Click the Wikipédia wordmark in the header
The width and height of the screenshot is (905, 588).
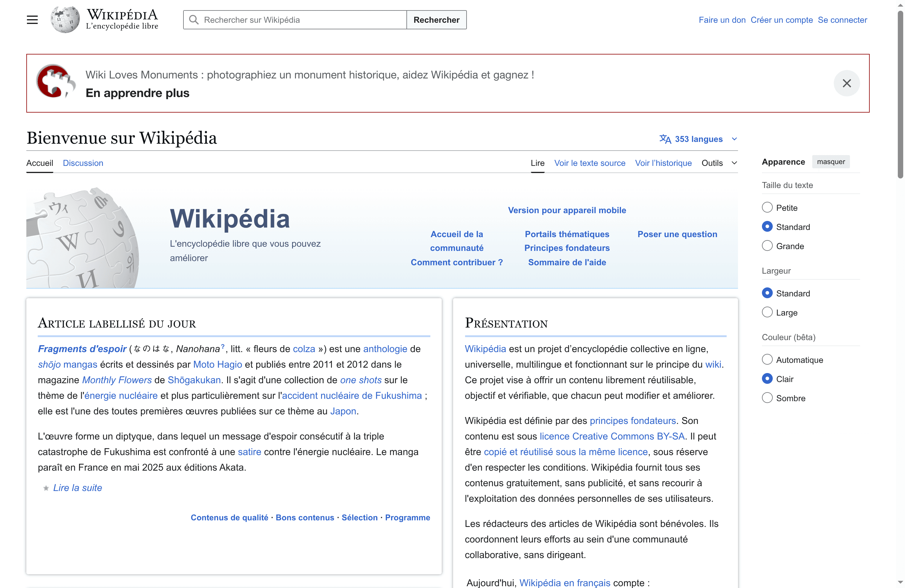(122, 14)
